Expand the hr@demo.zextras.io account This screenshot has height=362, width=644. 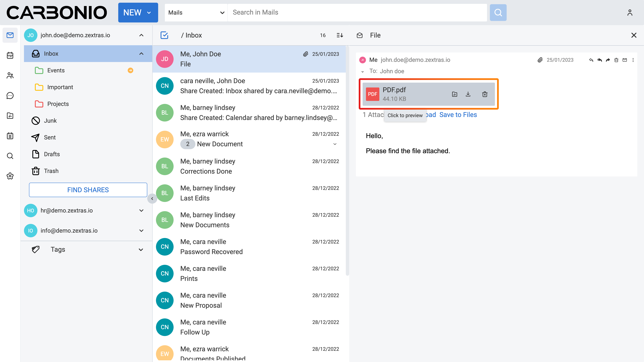coord(141,210)
